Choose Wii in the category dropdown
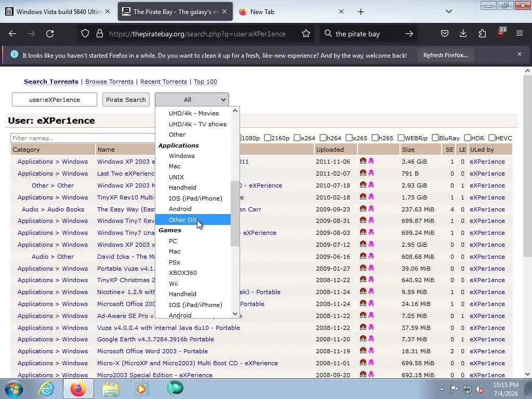 click(x=193, y=284)
